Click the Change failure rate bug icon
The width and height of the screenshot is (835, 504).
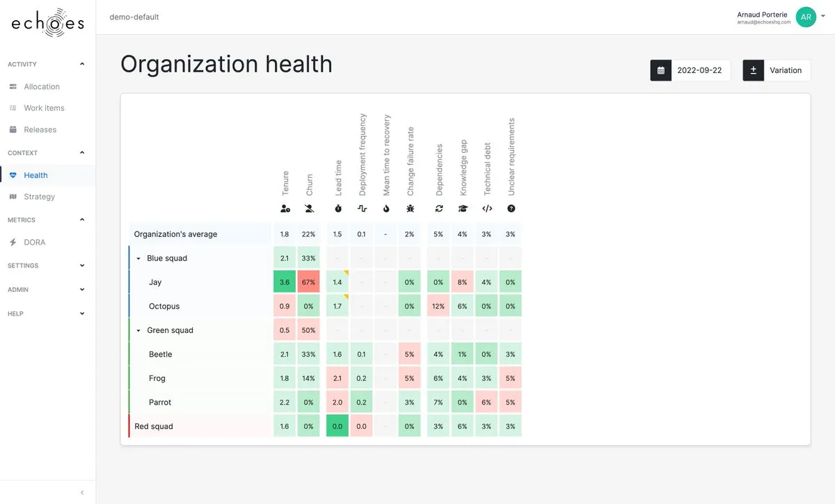click(x=410, y=209)
